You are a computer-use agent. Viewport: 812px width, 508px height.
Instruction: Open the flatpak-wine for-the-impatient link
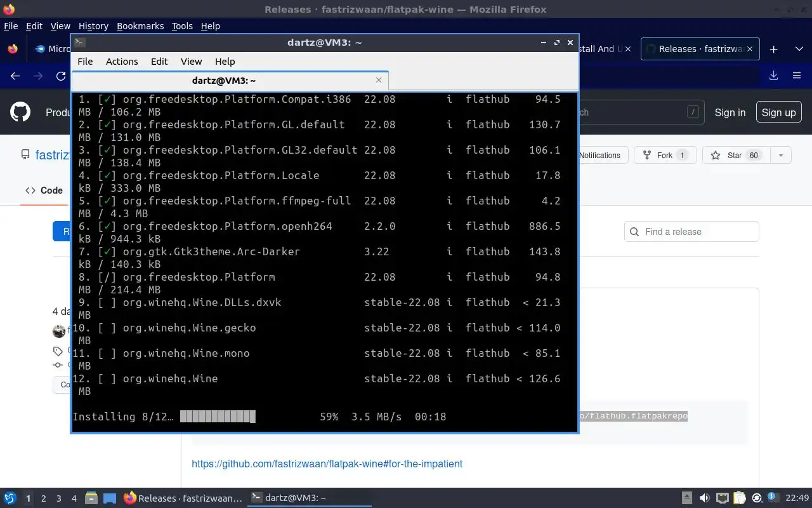327,464
